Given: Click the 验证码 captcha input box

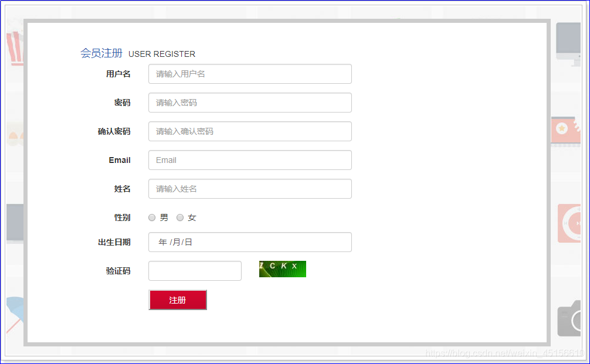Looking at the screenshot, I should pos(195,271).
